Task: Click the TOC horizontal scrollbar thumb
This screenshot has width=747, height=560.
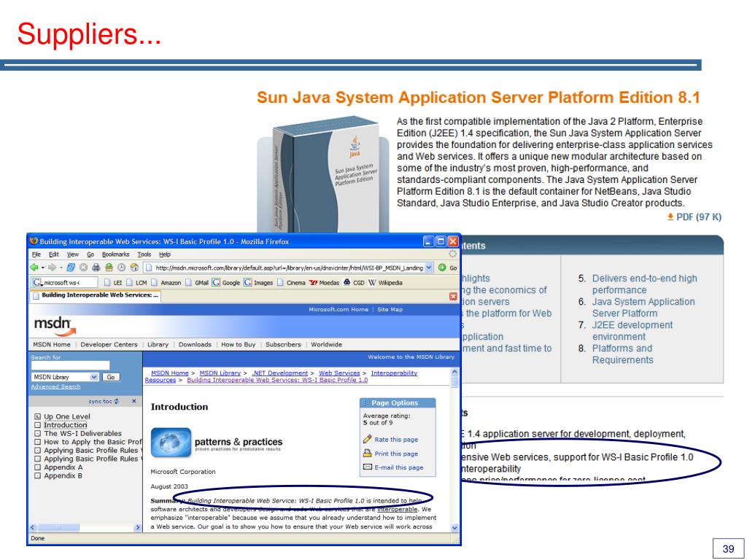Action: click(58, 528)
